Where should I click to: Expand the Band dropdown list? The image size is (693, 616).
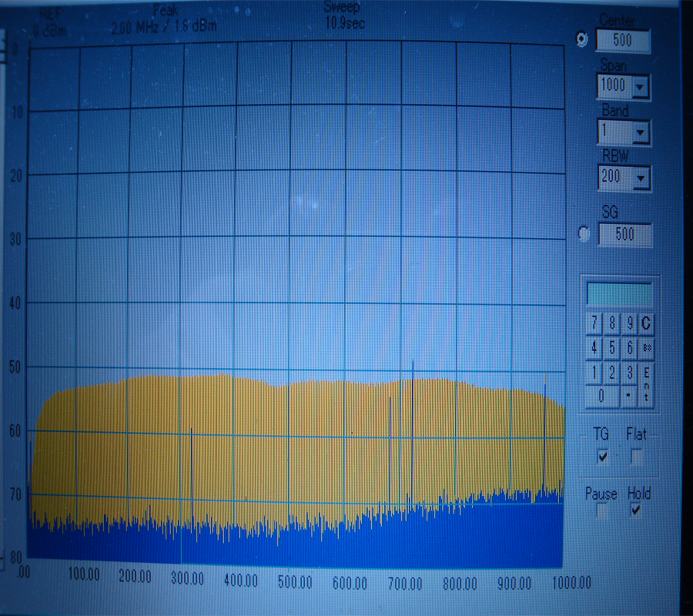pos(641,133)
